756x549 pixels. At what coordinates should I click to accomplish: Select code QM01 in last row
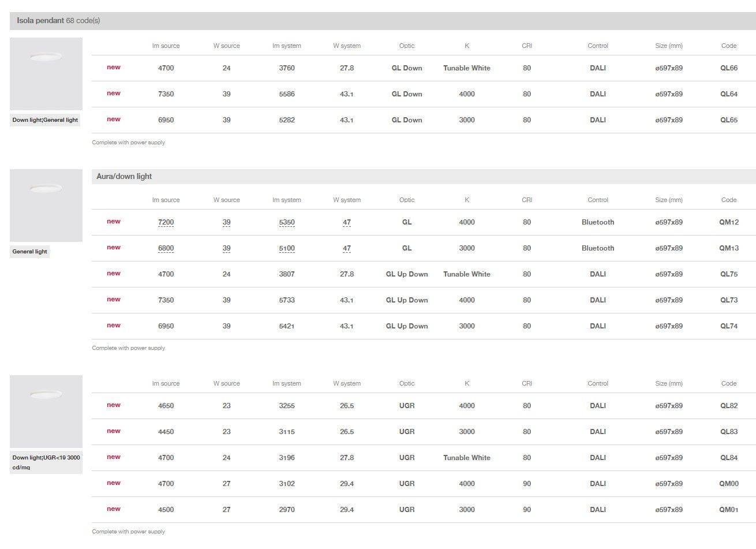(x=728, y=510)
